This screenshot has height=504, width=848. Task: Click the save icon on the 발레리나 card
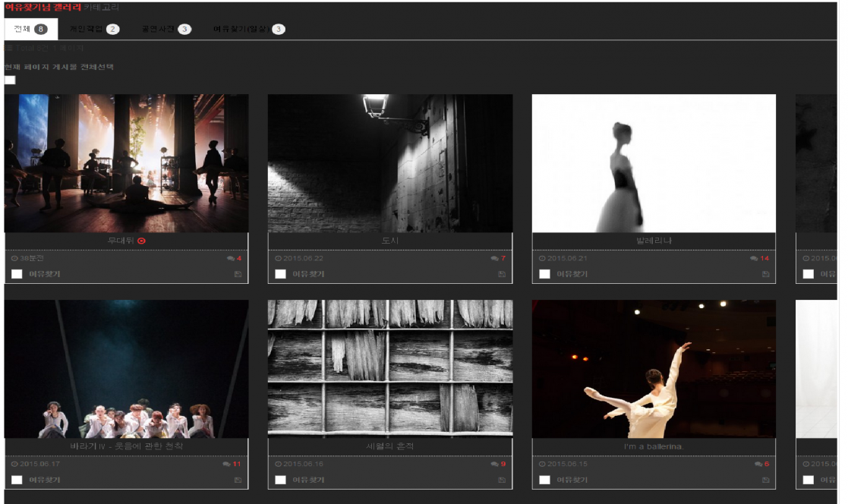click(765, 274)
